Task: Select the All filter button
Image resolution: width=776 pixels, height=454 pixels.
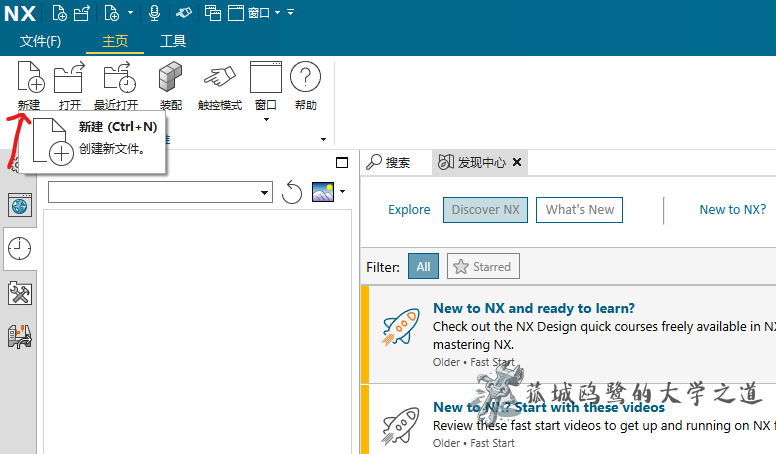Action: click(423, 266)
